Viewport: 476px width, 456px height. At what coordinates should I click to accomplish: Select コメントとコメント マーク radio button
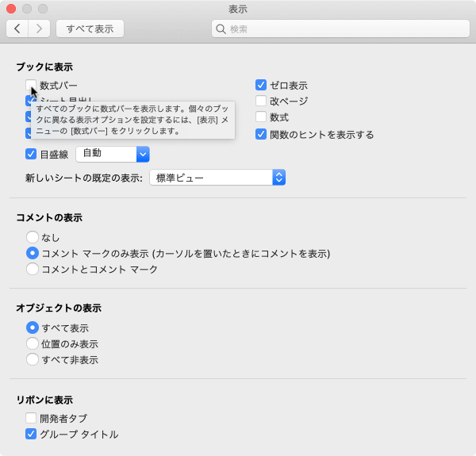[x=33, y=269]
